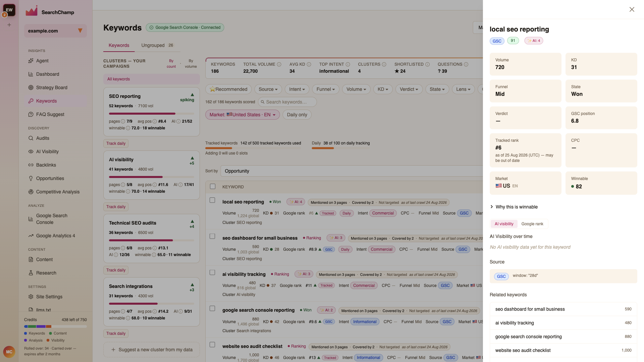Image resolution: width=644 pixels, height=362 pixels.
Task: Open related keyword ai visibility tracking
Action: pyautogui.click(x=563, y=323)
